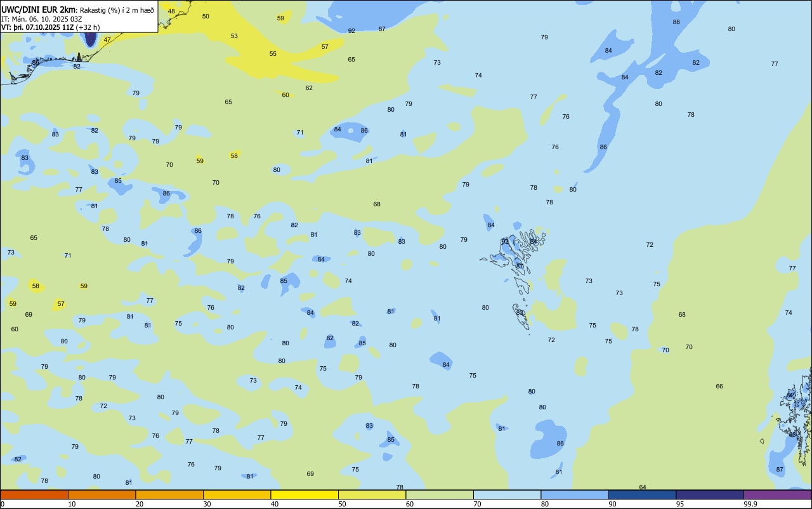
Task: Click the humidity value "64" above the legend
Action: click(x=643, y=487)
